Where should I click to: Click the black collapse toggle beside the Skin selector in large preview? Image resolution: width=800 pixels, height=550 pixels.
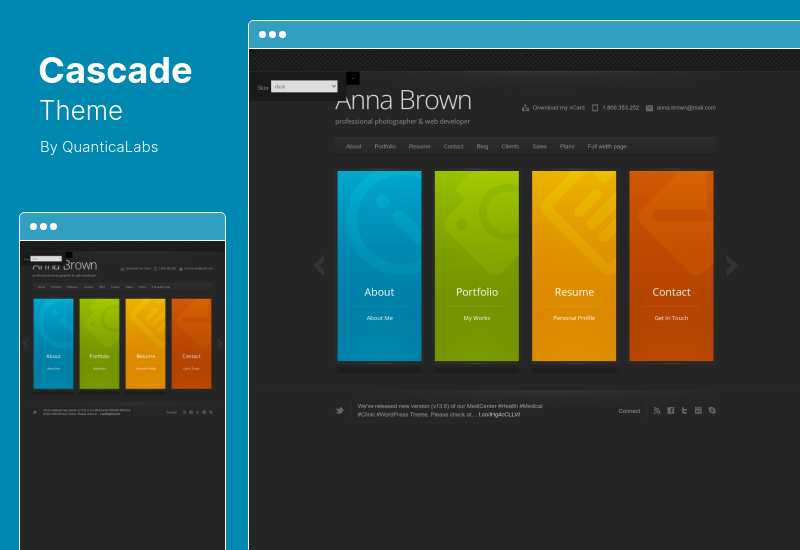pos(353,78)
